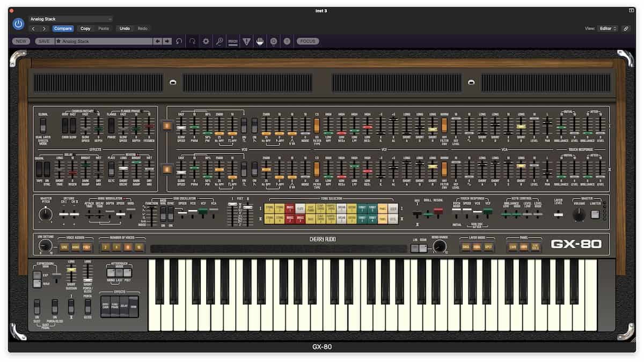The width and height of the screenshot is (644, 362).
Task: Click the triangle warning panic icon
Action: (246, 41)
